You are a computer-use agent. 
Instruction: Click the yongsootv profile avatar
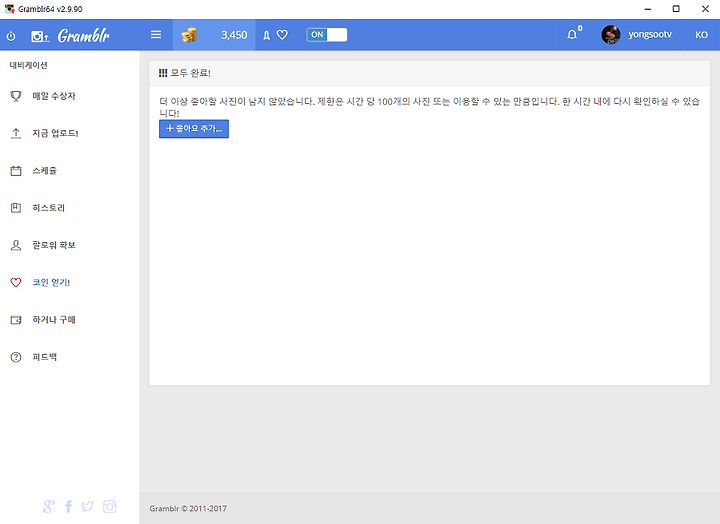tap(611, 35)
